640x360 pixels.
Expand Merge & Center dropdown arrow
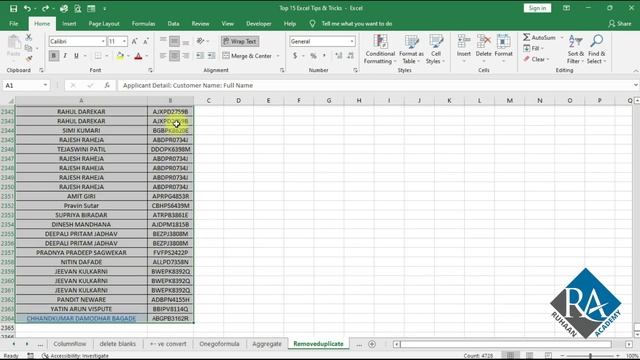point(278,56)
